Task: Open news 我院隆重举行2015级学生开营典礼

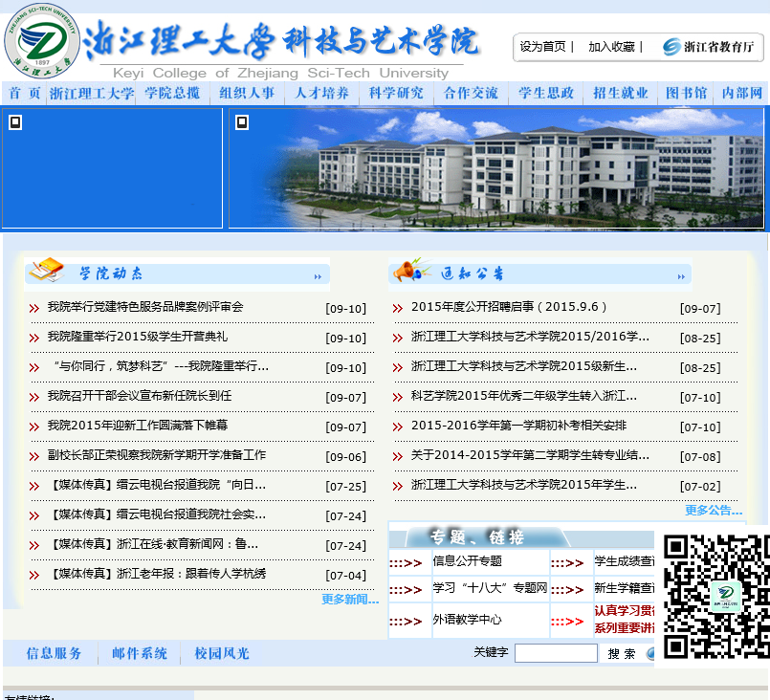Action: [x=138, y=337]
